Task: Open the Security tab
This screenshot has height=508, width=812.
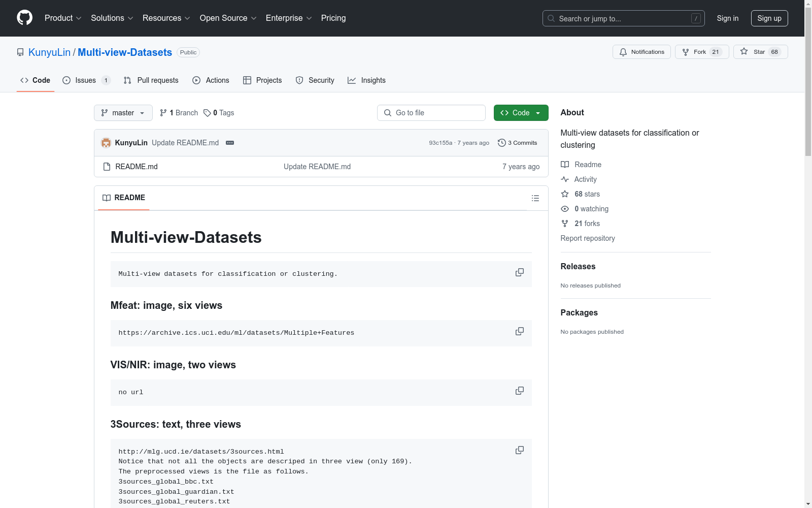Action: coord(315,80)
